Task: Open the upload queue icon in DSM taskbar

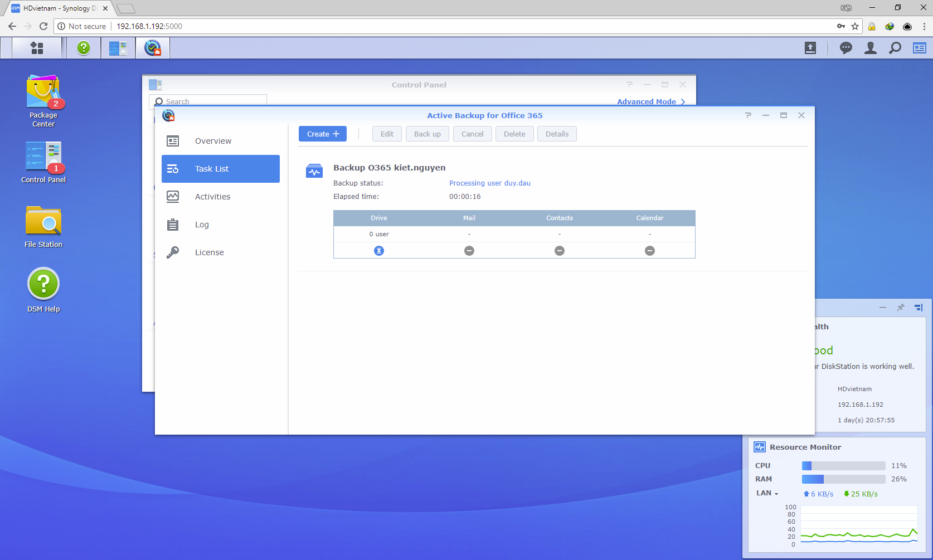Action: tap(810, 48)
